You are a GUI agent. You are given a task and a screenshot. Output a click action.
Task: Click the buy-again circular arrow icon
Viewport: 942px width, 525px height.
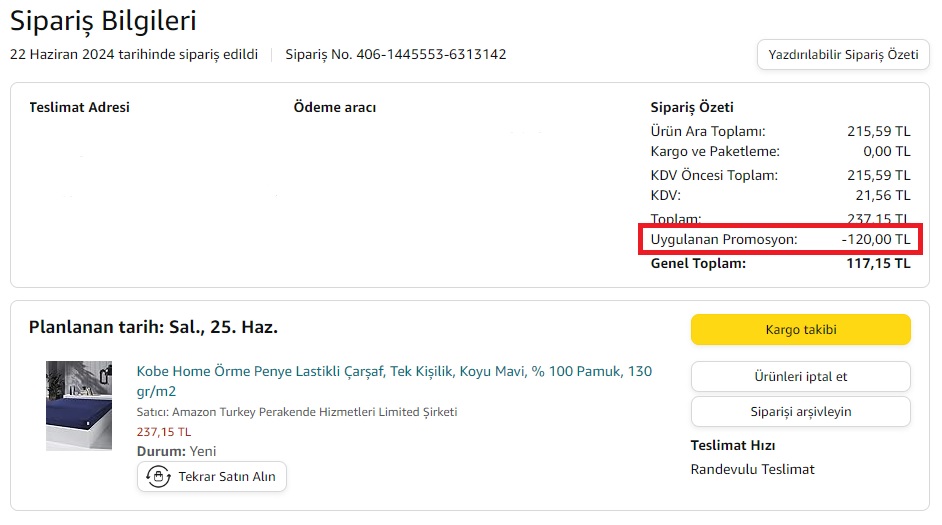click(158, 477)
